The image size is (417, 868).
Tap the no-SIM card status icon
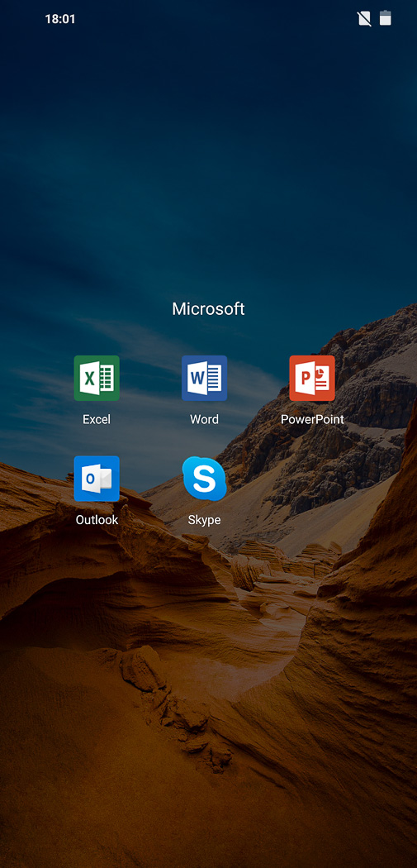click(x=364, y=19)
